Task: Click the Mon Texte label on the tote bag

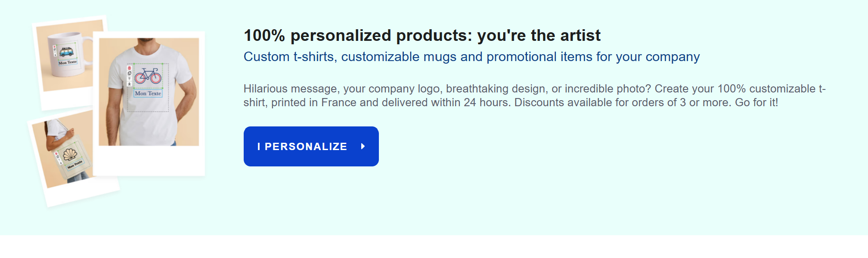Action: tap(75, 164)
